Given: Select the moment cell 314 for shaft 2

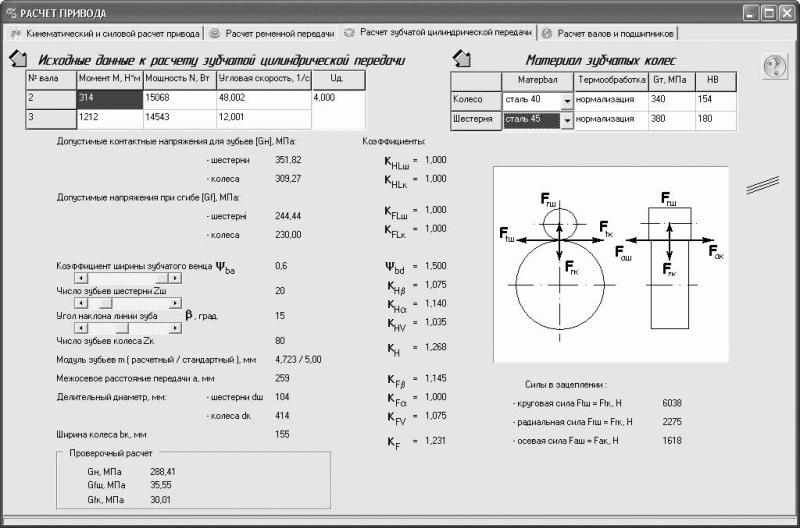Looking at the screenshot, I should coord(110,100).
